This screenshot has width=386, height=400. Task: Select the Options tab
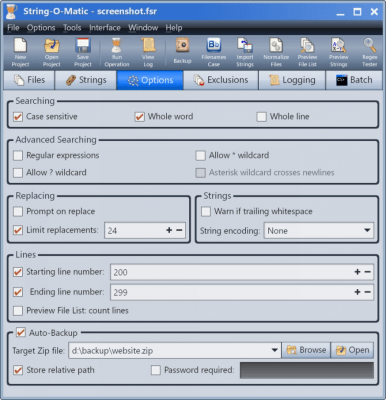tap(150, 80)
